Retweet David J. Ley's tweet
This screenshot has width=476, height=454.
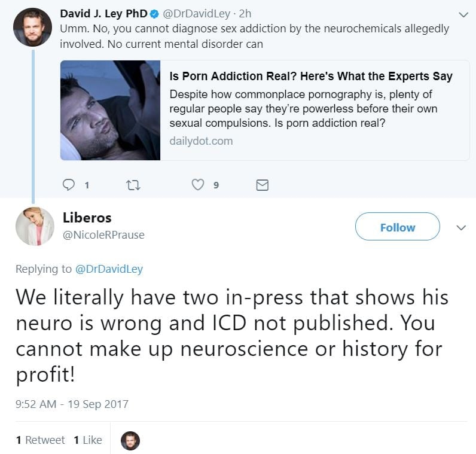(x=133, y=185)
